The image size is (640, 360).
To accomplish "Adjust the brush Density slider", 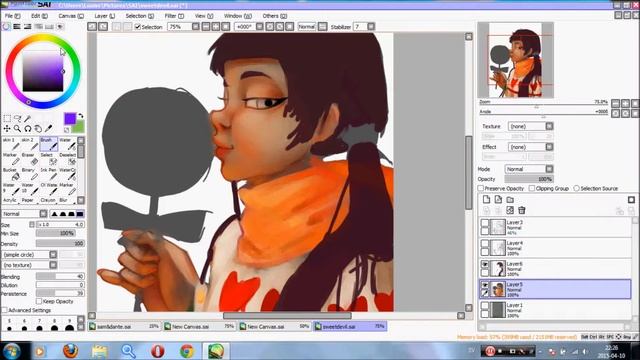I will click(x=60, y=243).
